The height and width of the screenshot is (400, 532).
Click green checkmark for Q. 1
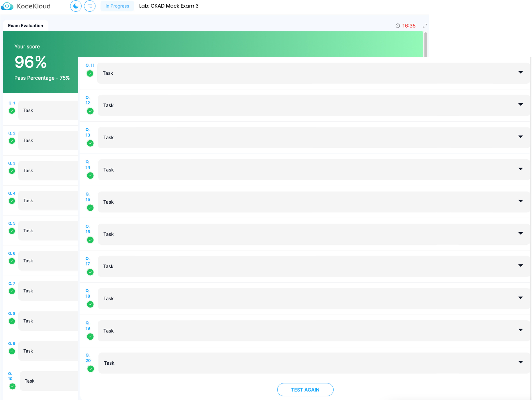point(12,111)
